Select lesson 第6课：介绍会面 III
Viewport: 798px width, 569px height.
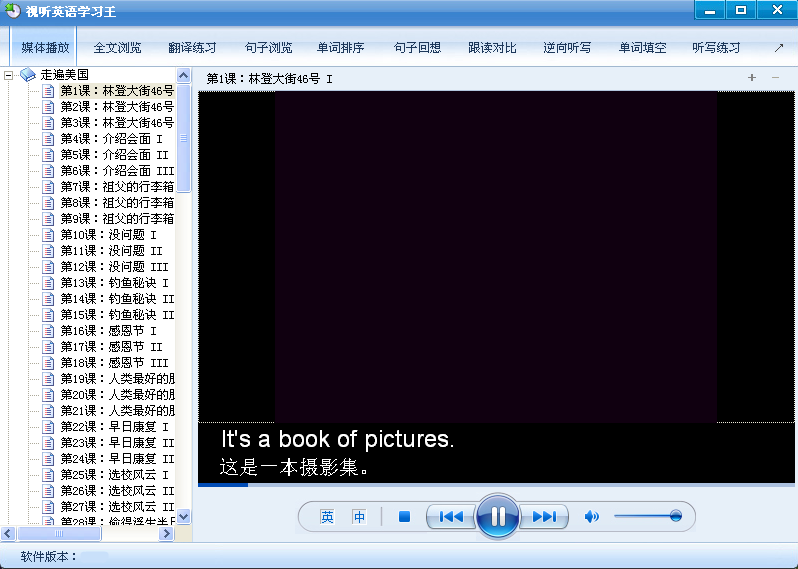(117, 171)
